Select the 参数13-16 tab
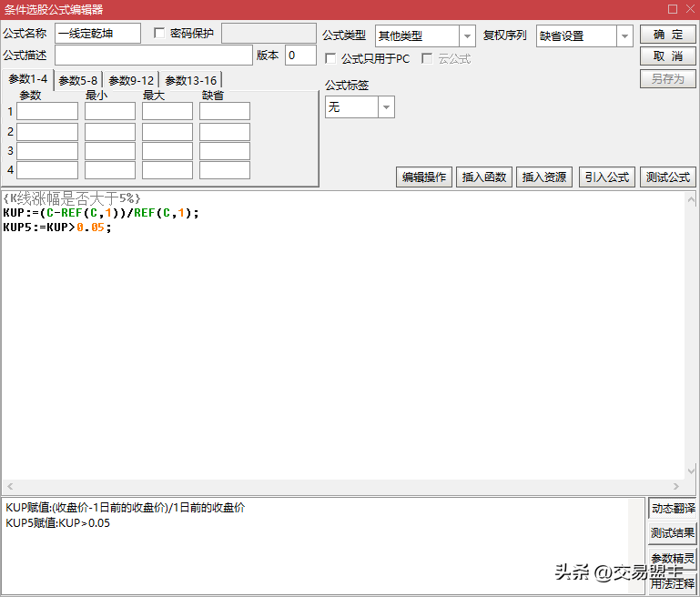700x597 pixels. click(x=190, y=80)
